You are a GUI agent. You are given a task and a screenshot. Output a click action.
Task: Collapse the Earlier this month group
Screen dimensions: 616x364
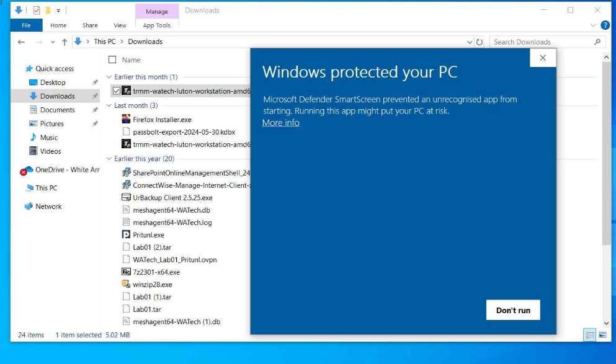point(109,77)
